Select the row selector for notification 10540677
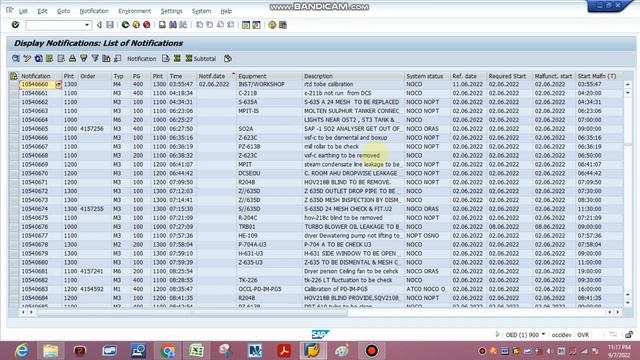 point(14,236)
